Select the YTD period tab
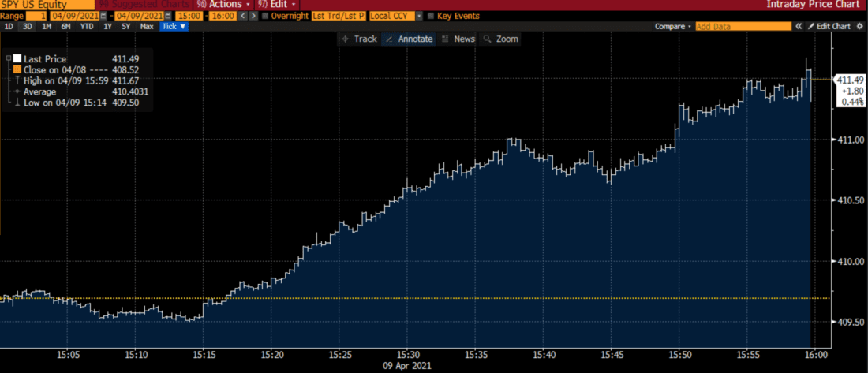 (86, 26)
